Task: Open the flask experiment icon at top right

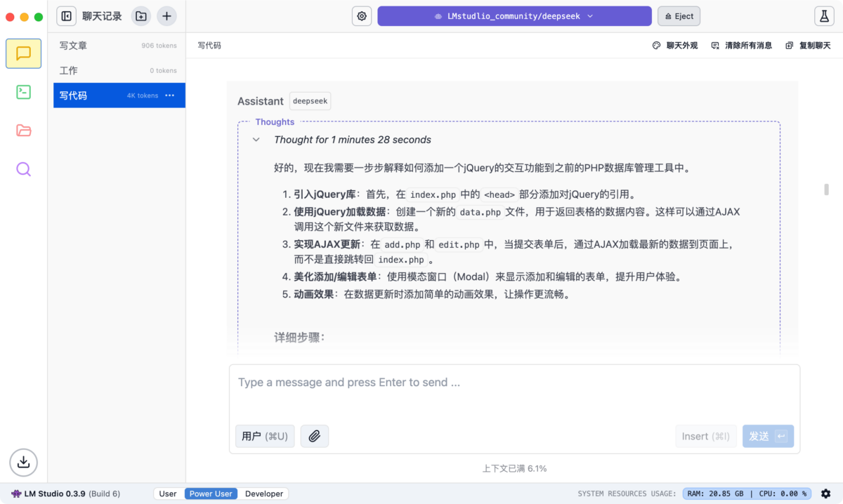Action: pyautogui.click(x=824, y=16)
